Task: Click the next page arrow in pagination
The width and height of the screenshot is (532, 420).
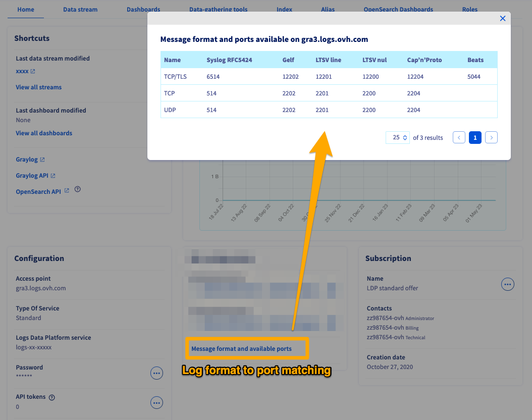Action: coord(491,137)
